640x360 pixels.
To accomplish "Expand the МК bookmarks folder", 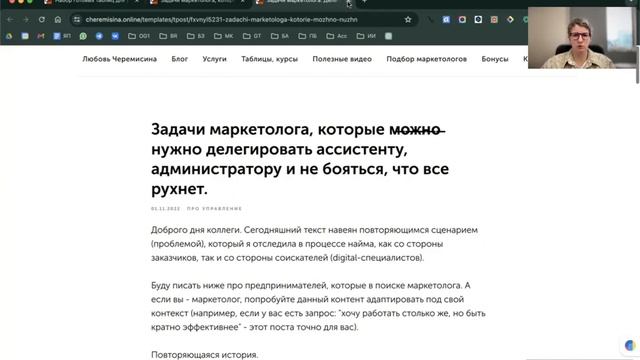I will tap(223, 36).
